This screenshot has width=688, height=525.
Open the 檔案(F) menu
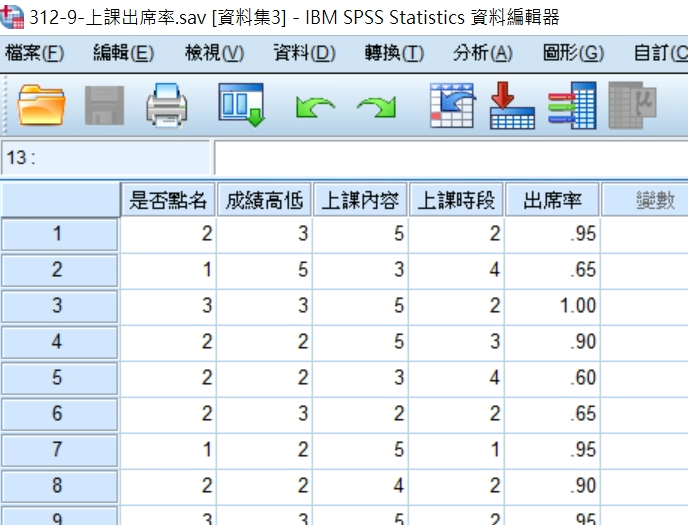click(34, 53)
